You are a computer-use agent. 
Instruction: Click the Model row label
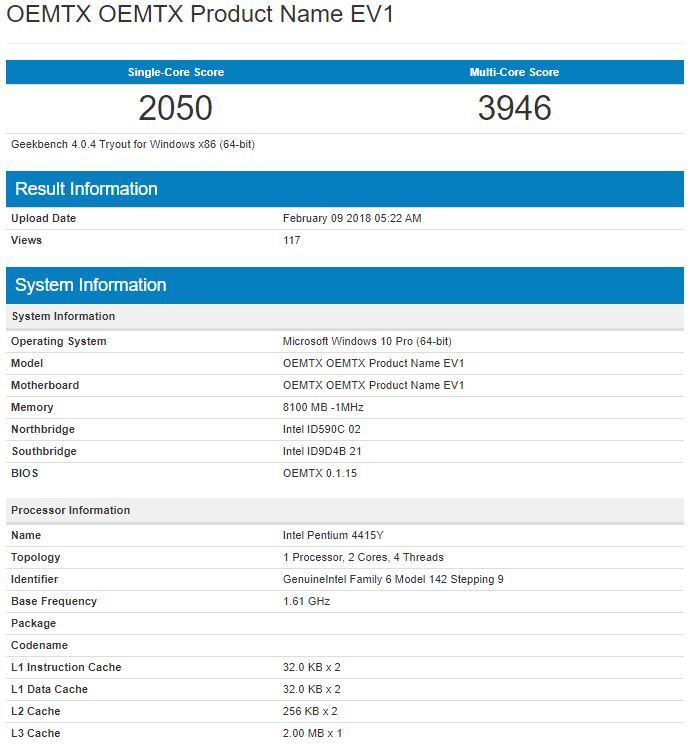point(27,364)
